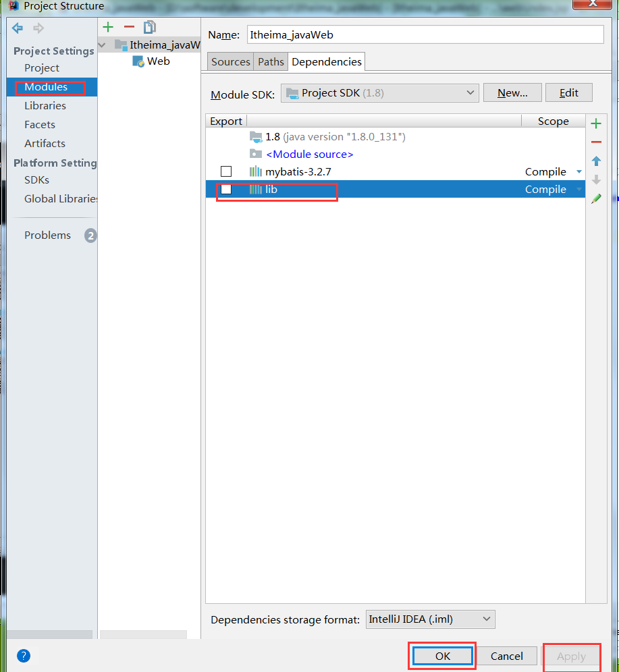Image resolution: width=619 pixels, height=672 pixels.
Task: Click the Edit SDK button
Action: click(569, 93)
